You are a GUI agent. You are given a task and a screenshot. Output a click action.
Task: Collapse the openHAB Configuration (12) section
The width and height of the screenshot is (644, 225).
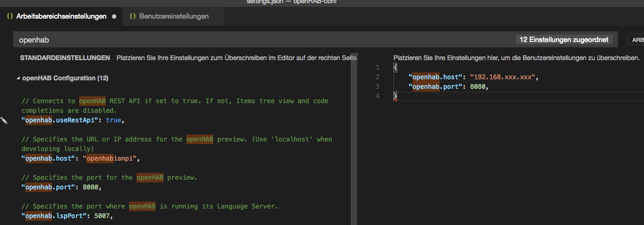pos(18,78)
